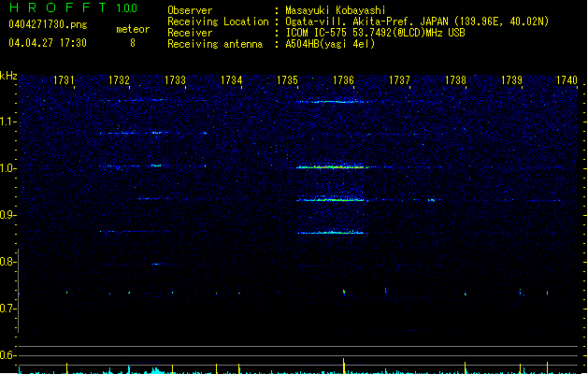Click the strong 1.0 kHz meteor echo at 1736
Image resolution: width=588 pixels, height=374 pixels.
pos(332,167)
